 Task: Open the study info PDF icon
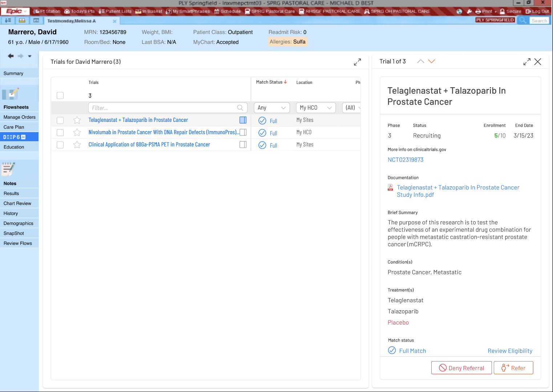point(391,188)
